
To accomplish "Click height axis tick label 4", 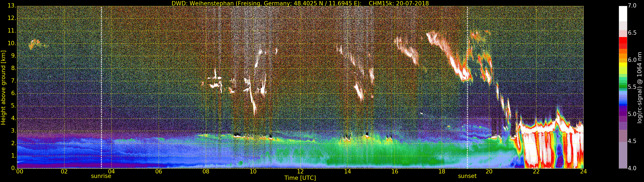I will (x=14, y=118).
